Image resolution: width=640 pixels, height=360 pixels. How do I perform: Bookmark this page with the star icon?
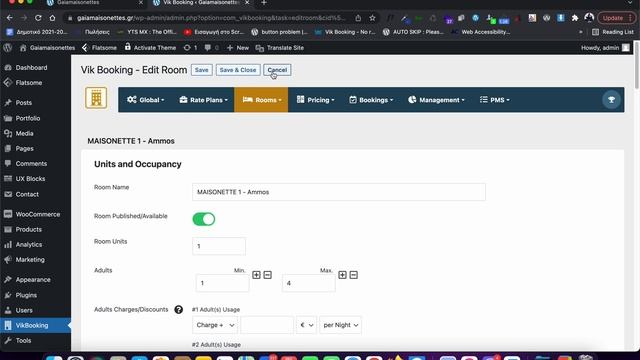[372, 18]
